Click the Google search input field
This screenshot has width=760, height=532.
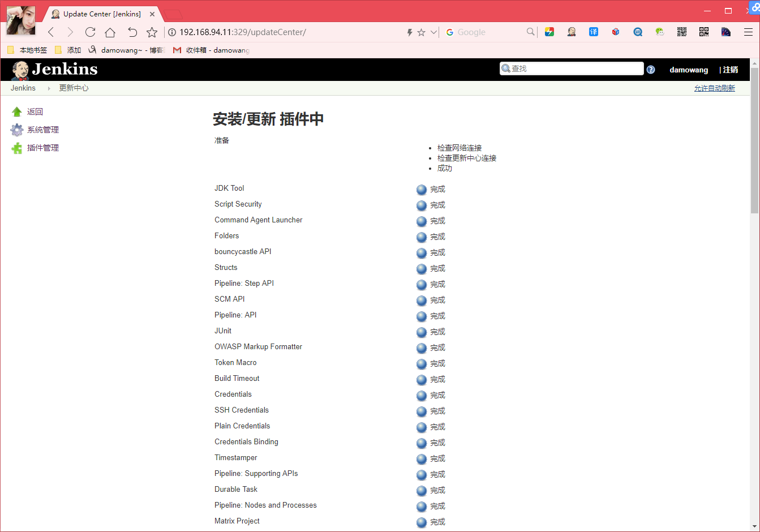[490, 32]
